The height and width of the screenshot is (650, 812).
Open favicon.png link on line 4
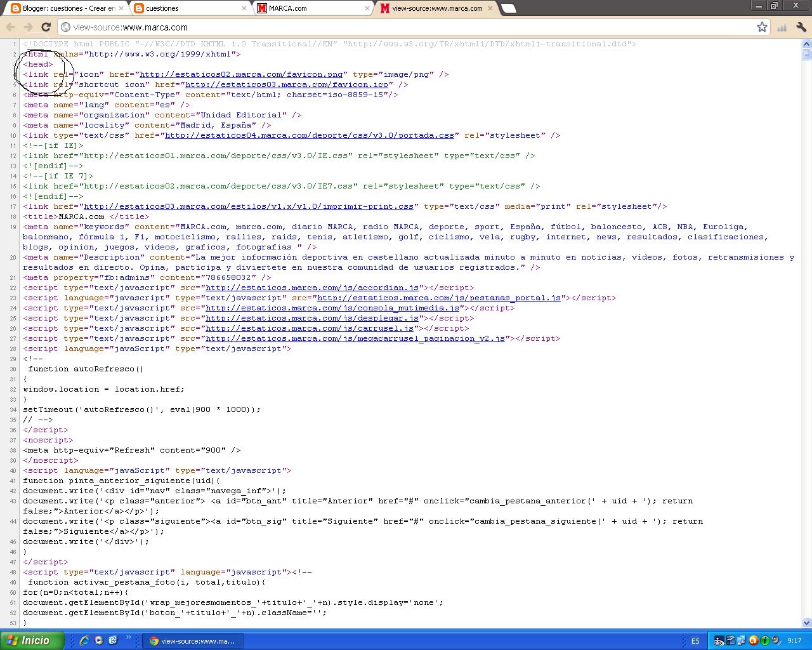(x=241, y=74)
